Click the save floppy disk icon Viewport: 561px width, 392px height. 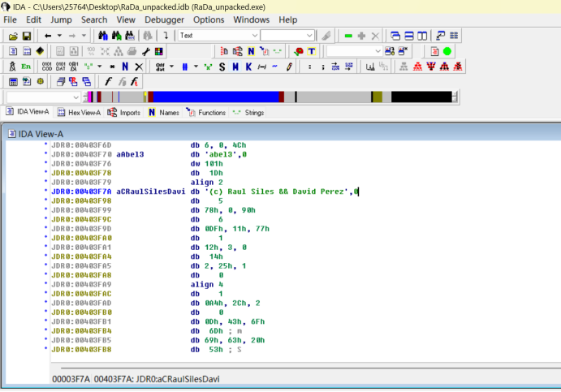27,36
